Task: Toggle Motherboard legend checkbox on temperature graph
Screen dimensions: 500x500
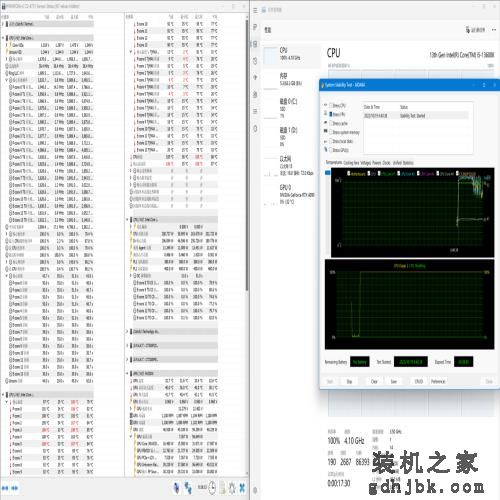Action: coord(349,173)
